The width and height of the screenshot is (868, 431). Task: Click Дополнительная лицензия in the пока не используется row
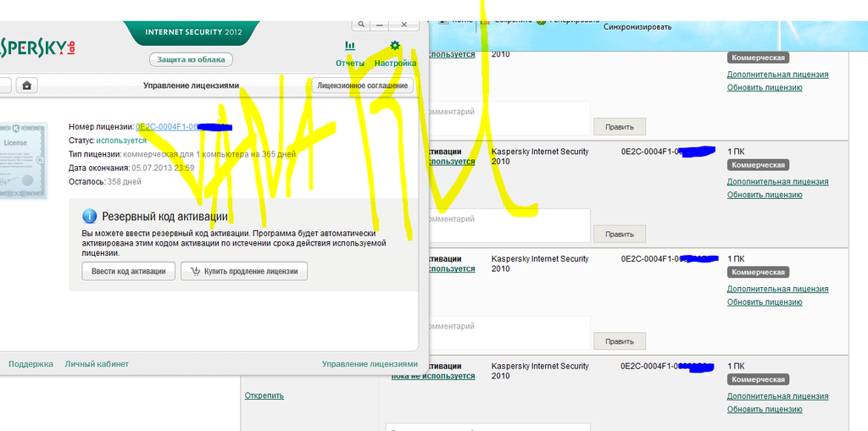point(778,396)
